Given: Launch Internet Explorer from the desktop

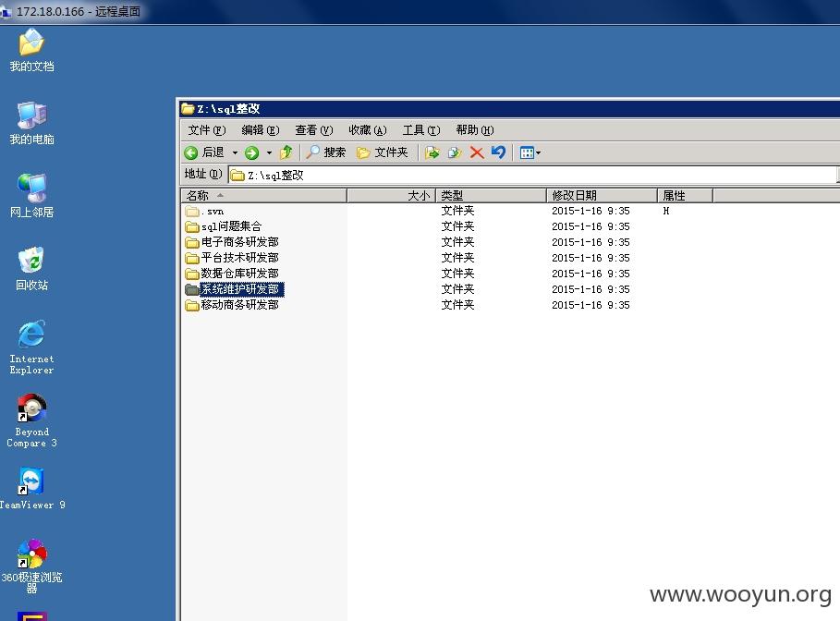Looking at the screenshot, I should tap(31, 347).
